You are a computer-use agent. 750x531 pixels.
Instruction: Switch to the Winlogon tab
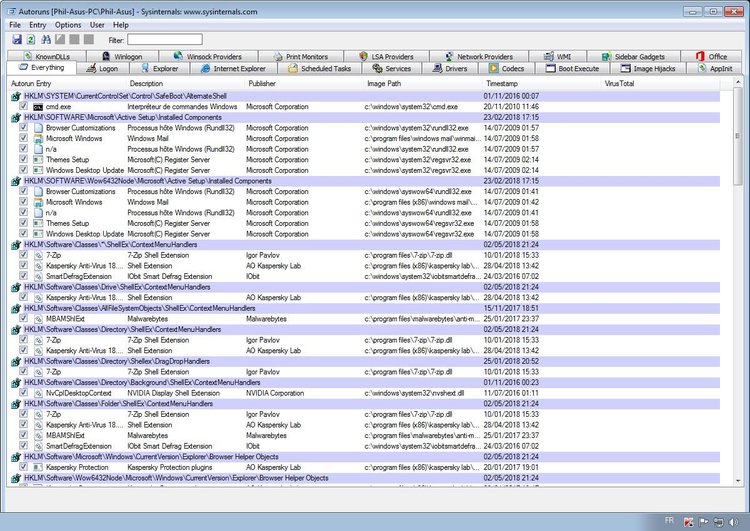click(122, 56)
